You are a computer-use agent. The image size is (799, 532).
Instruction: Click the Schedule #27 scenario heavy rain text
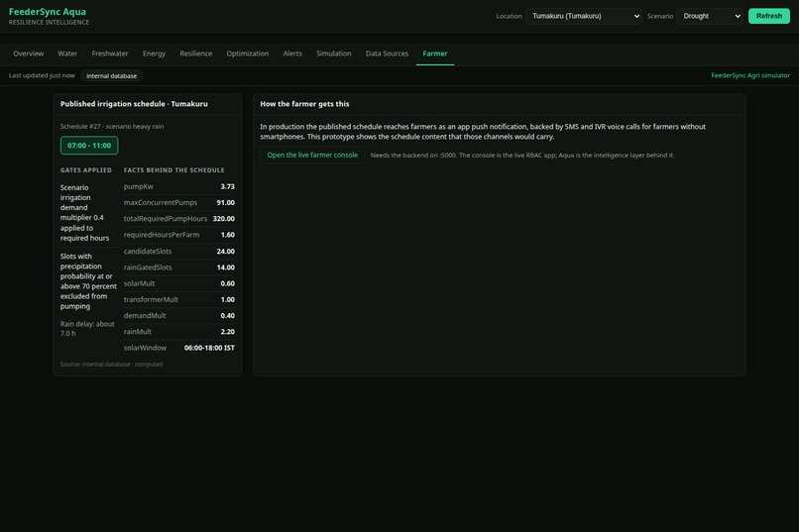coord(112,126)
